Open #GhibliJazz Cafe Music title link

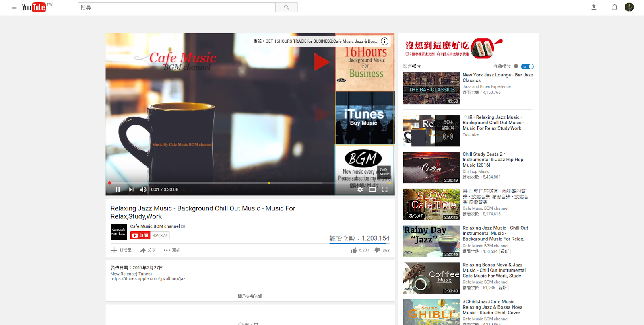tap(493, 307)
